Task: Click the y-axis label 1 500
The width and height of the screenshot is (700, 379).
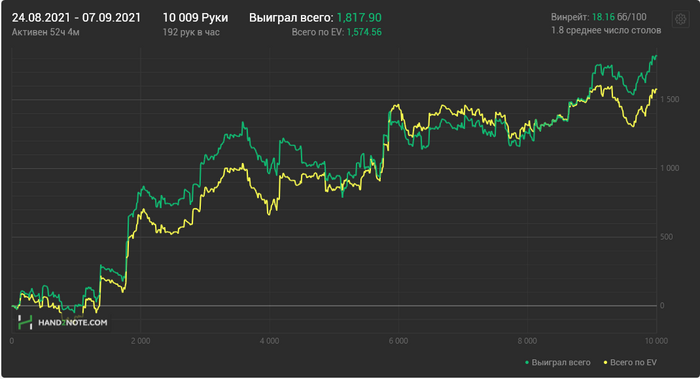Action: [669, 100]
